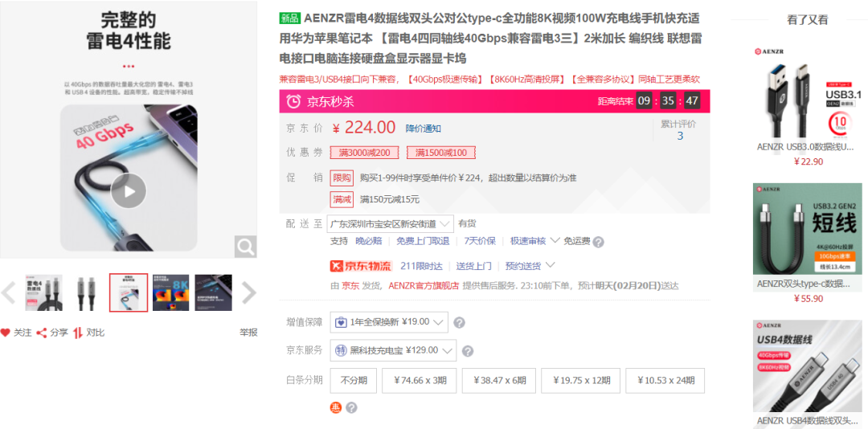Viewport: 868px width, 429px height.
Task: Click the orange 惠 discount icon
Action: click(x=336, y=408)
